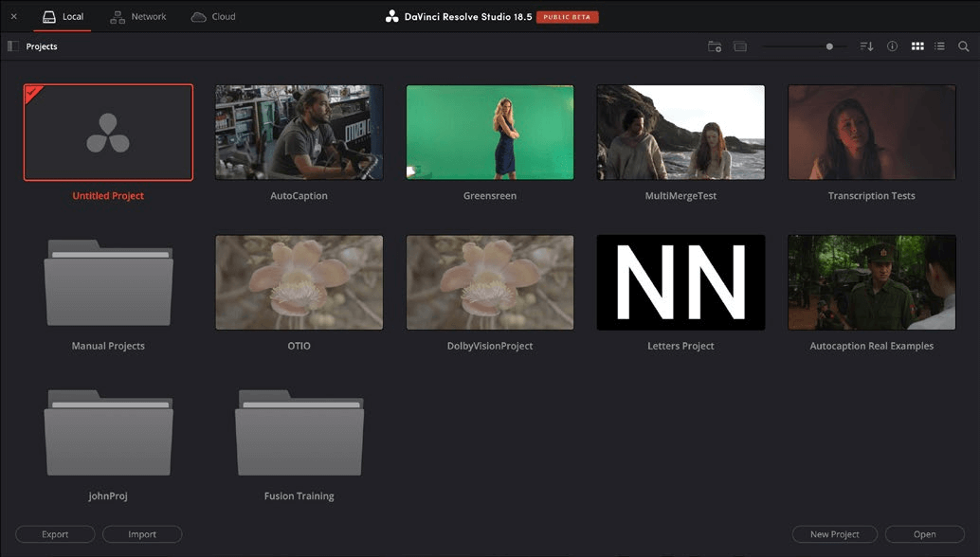Click the thumbnail display options icon
Viewport: 980px width, 557px height.
pyautogui.click(x=740, y=46)
